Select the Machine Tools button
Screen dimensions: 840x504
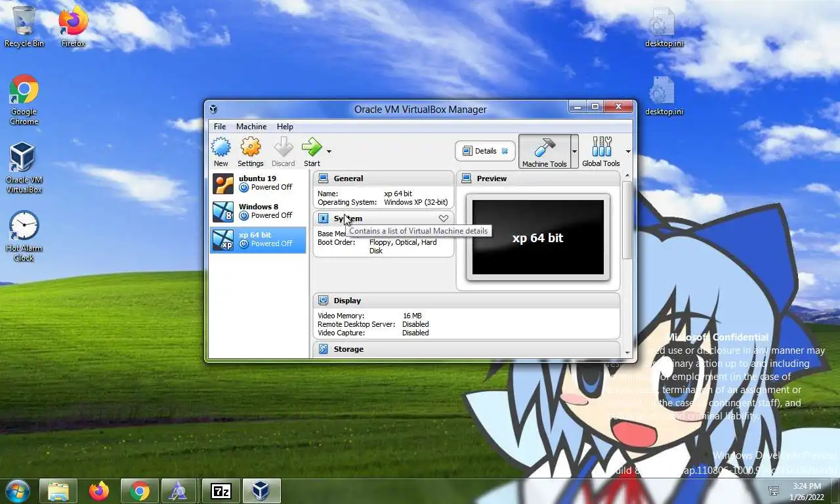(544, 152)
